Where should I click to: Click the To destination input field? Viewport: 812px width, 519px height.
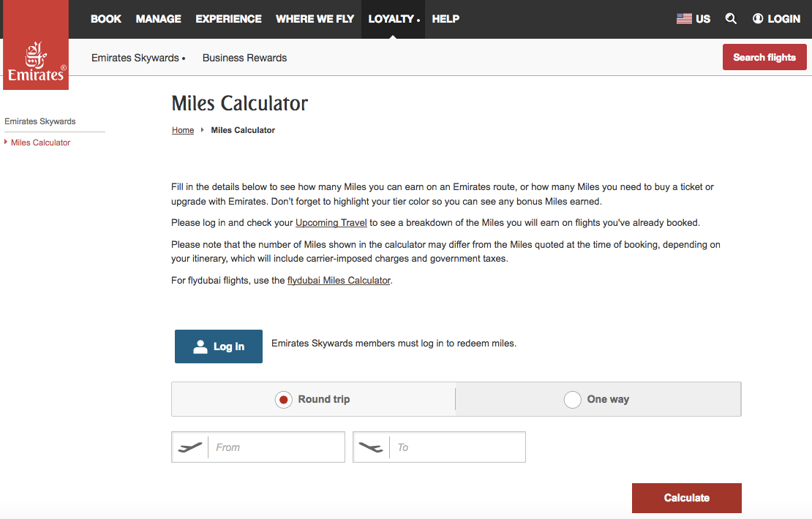458,447
